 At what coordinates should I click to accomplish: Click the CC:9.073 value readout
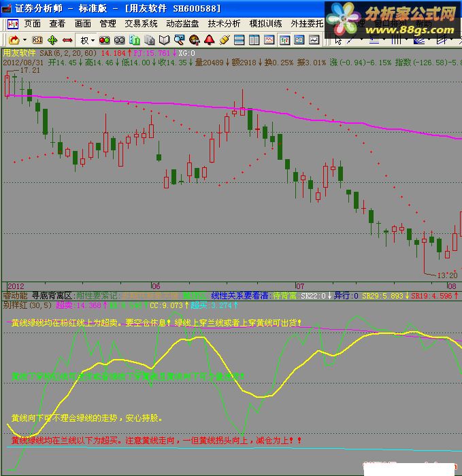click(x=166, y=305)
